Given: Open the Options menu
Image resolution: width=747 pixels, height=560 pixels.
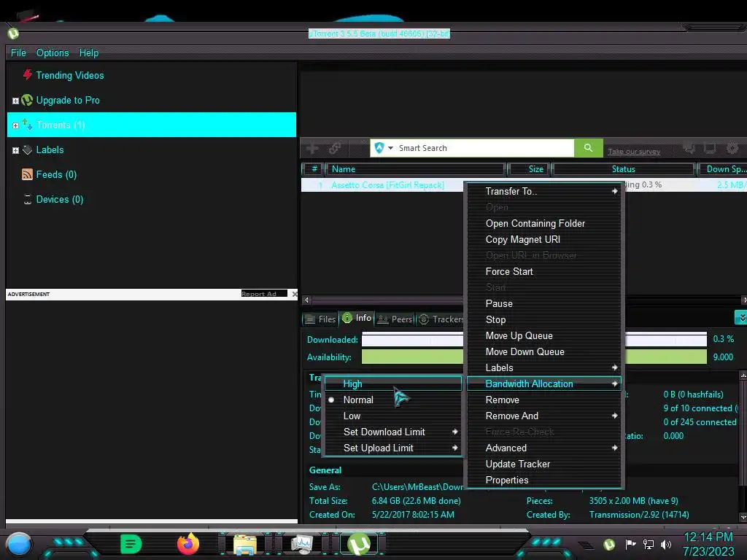Looking at the screenshot, I should tap(53, 52).
